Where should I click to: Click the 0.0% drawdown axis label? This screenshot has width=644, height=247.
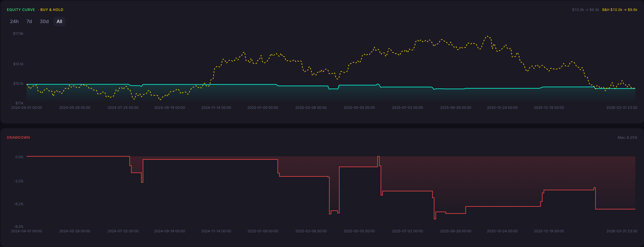(19, 157)
